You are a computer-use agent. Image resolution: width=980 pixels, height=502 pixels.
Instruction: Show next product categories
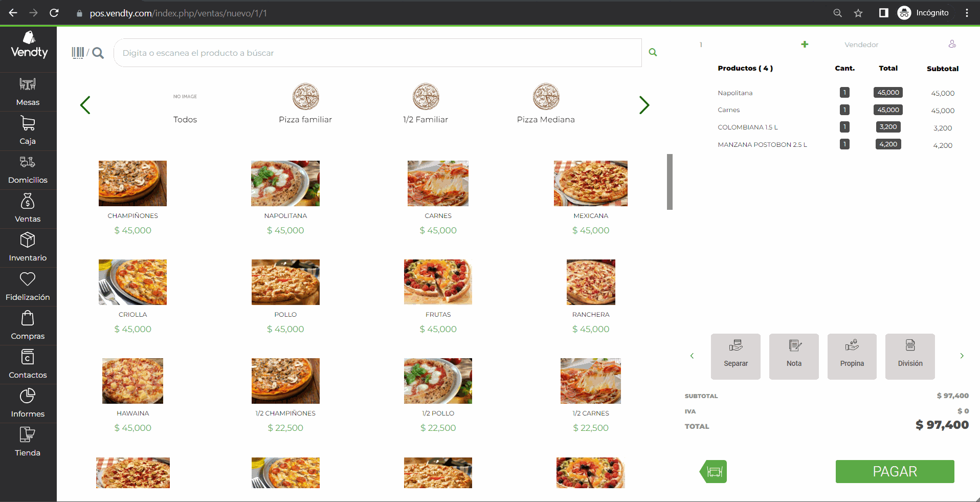[x=644, y=105]
